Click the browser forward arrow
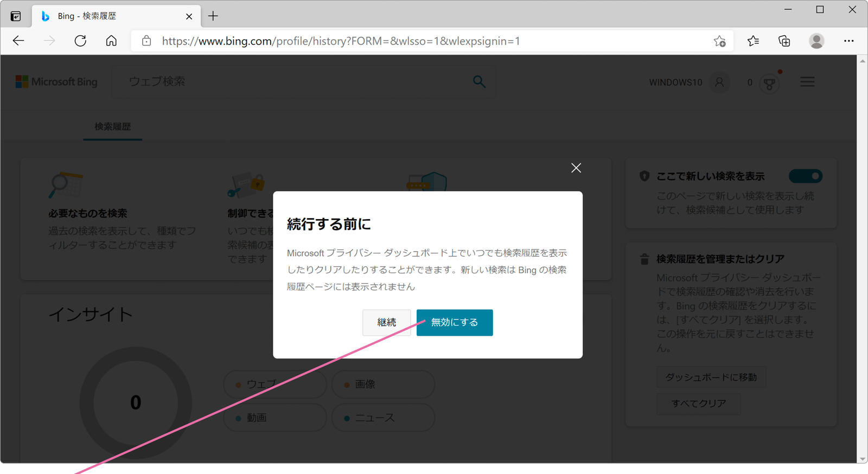This screenshot has width=868, height=474. coord(49,41)
